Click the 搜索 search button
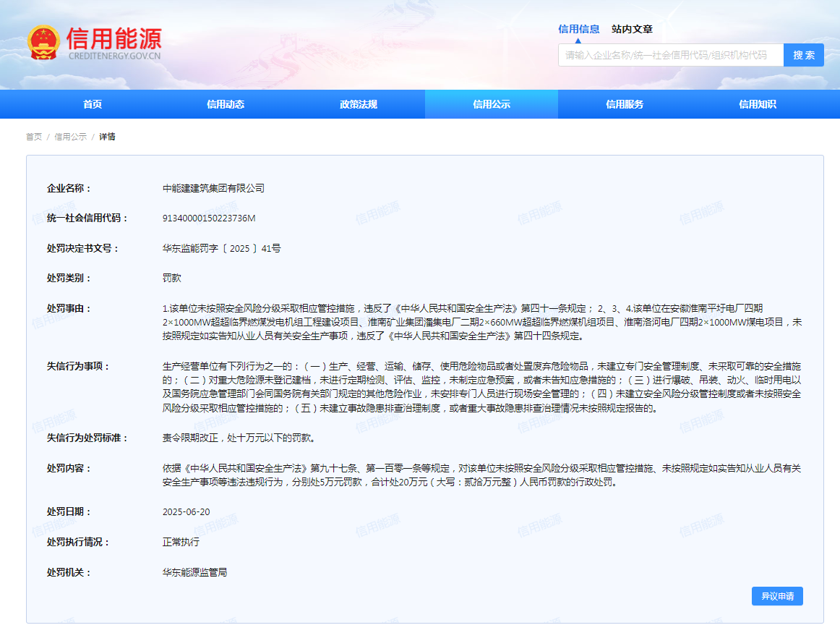The height and width of the screenshot is (633, 840). tap(804, 55)
